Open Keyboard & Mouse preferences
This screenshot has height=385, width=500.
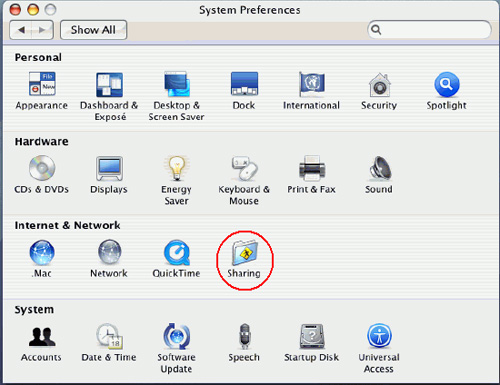(244, 168)
